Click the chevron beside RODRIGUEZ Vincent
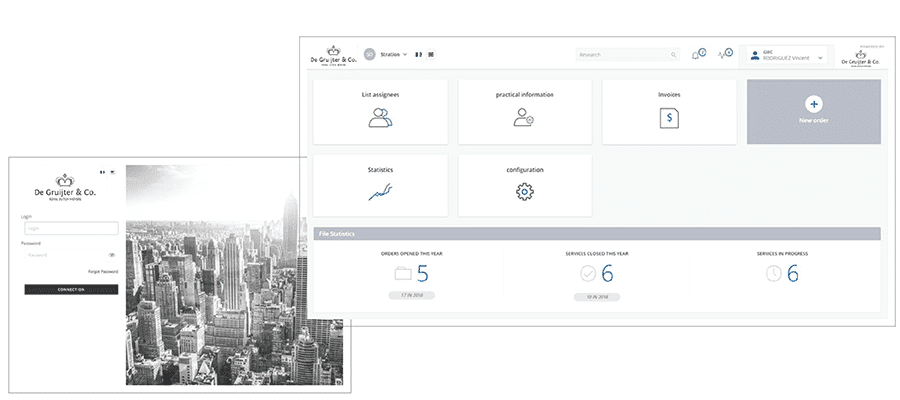The height and width of the screenshot is (400, 900). (x=820, y=57)
